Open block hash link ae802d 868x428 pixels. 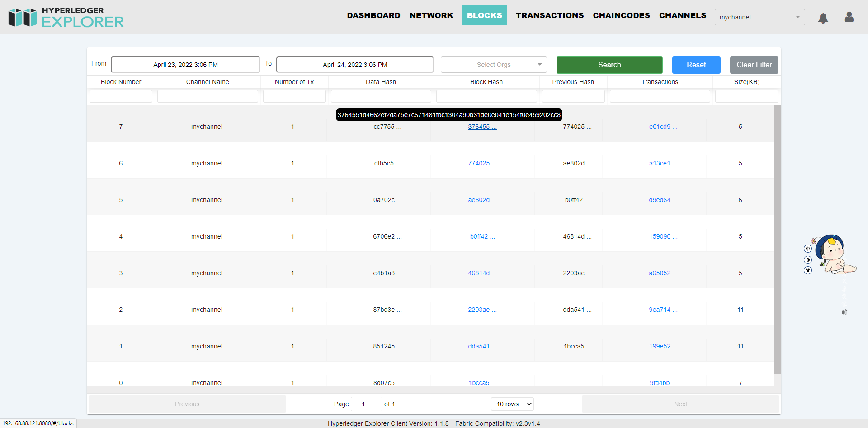[482, 200]
